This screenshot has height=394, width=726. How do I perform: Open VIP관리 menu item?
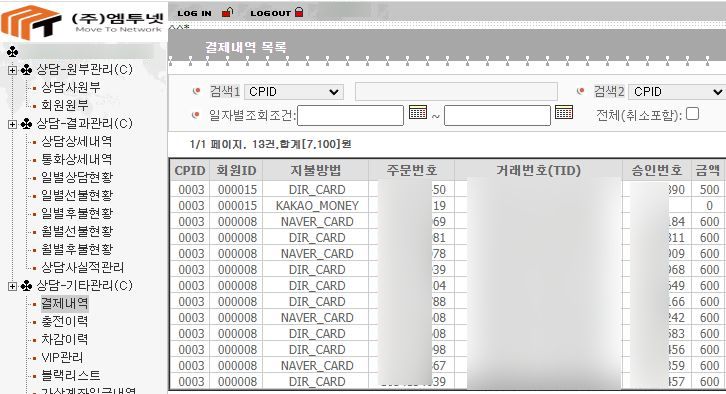pyautogui.click(x=62, y=357)
